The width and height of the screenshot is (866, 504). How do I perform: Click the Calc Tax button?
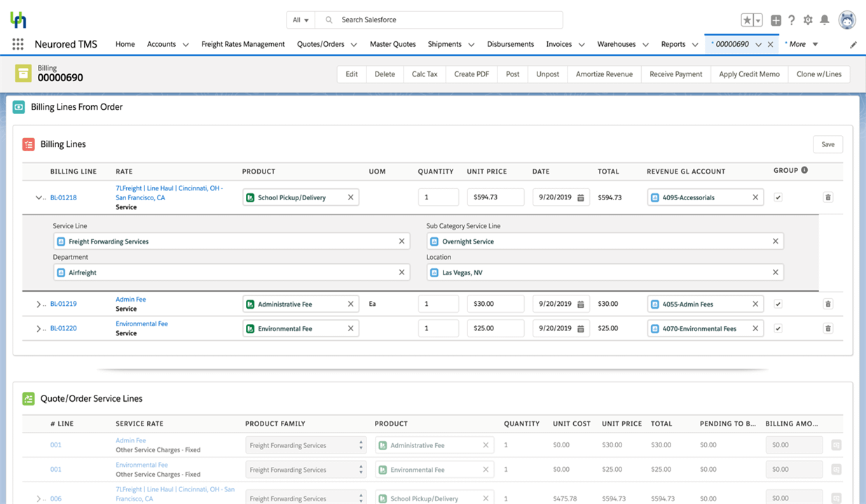click(x=425, y=74)
